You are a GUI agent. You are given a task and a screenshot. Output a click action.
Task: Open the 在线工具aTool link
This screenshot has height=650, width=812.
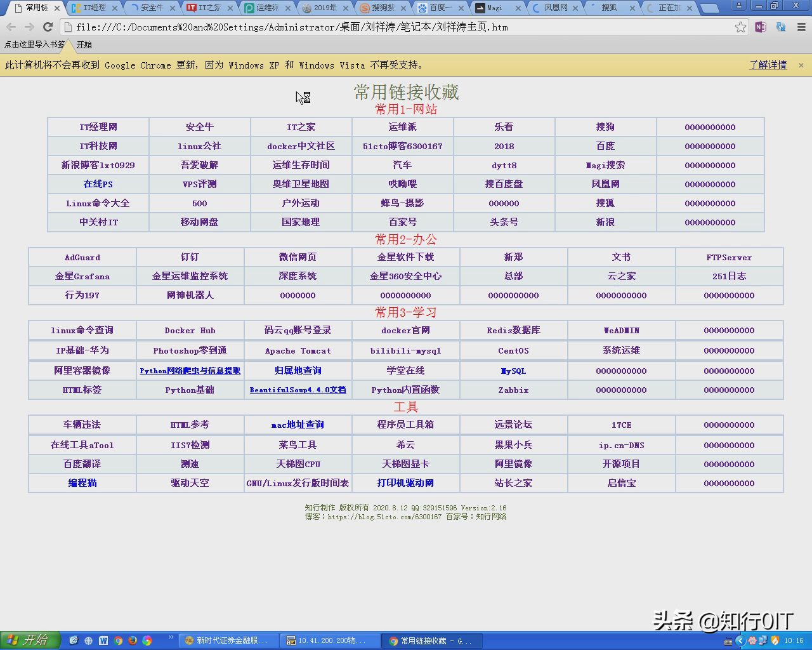82,445
